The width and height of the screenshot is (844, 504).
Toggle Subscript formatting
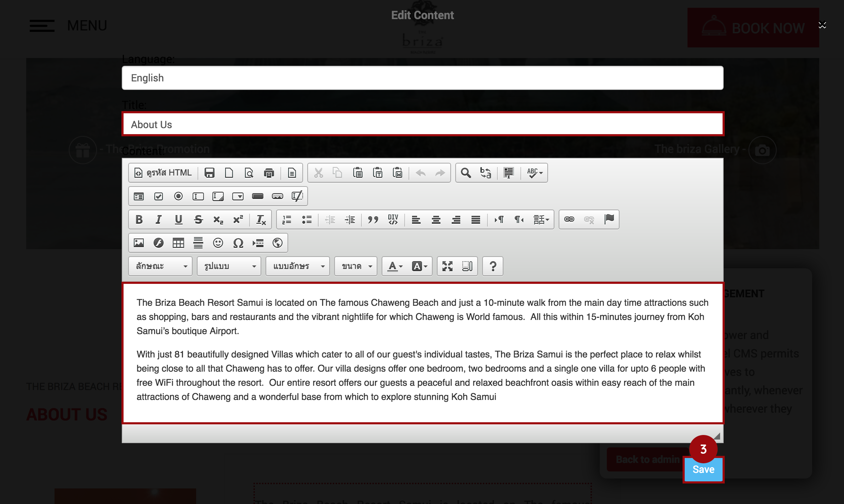(x=218, y=219)
